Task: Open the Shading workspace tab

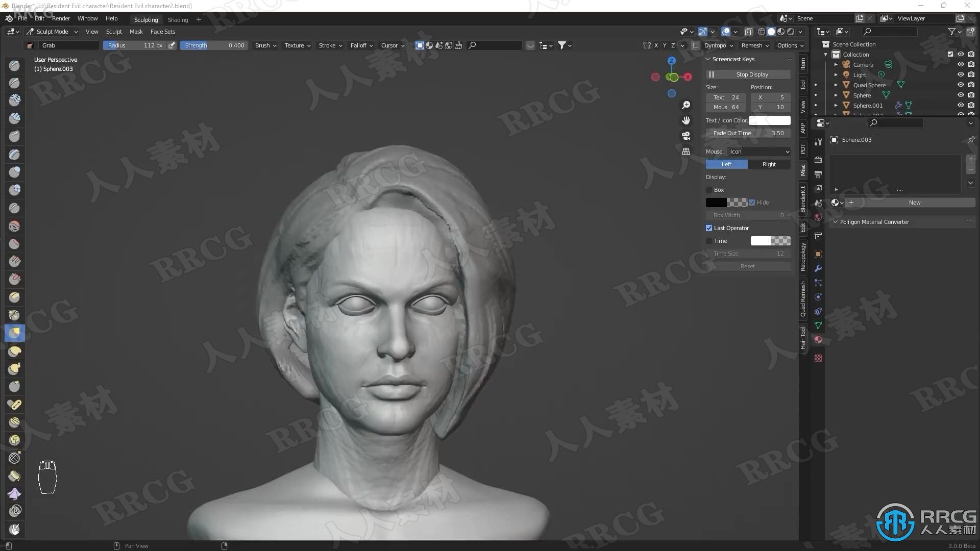Action: pos(177,18)
